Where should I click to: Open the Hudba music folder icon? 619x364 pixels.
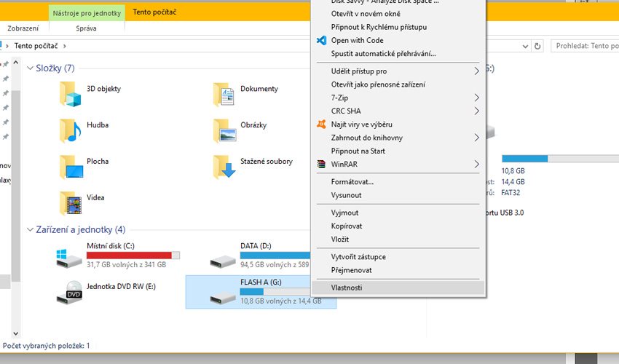[x=71, y=130]
